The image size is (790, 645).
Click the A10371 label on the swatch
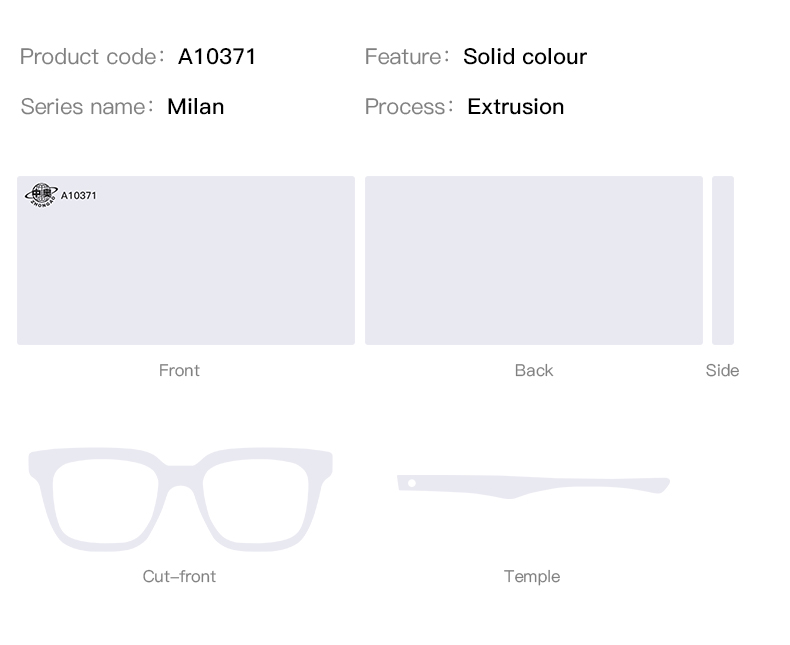click(x=79, y=196)
